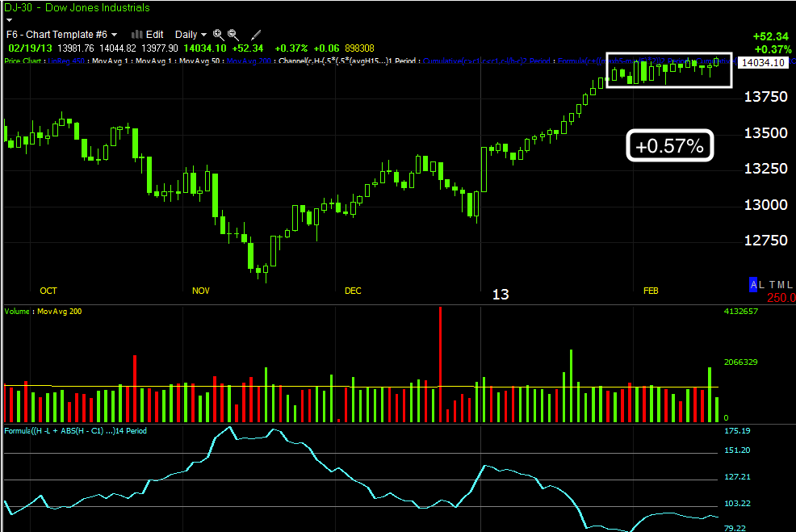
Task: Select the drawing pencil tool icon
Action: click(x=256, y=35)
